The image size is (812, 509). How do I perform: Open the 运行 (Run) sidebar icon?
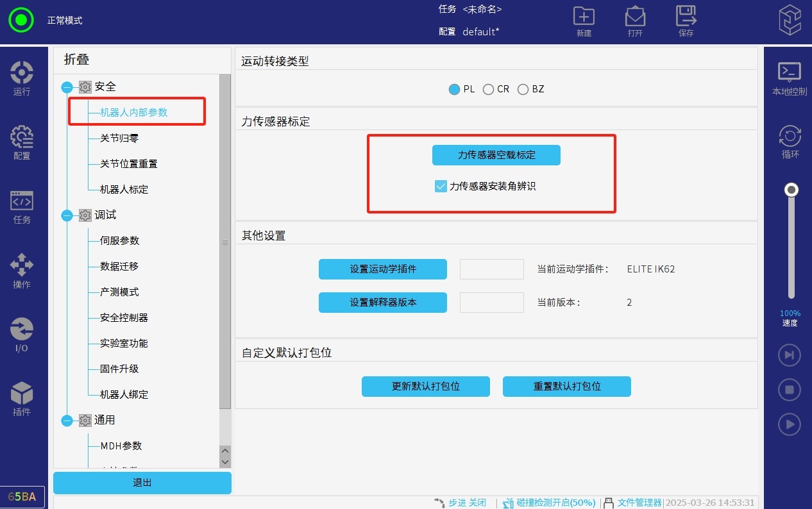tap(22, 77)
